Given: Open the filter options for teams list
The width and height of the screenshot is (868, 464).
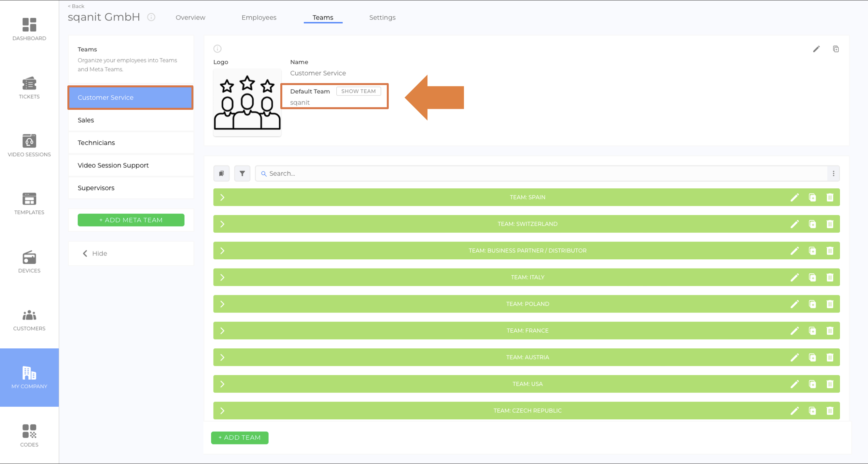Looking at the screenshot, I should point(242,173).
